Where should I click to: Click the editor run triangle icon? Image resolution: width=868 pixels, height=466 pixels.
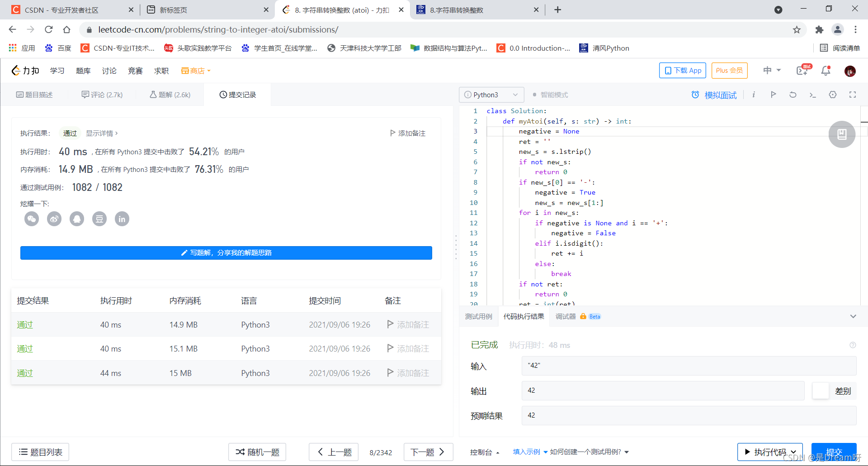[774, 95]
